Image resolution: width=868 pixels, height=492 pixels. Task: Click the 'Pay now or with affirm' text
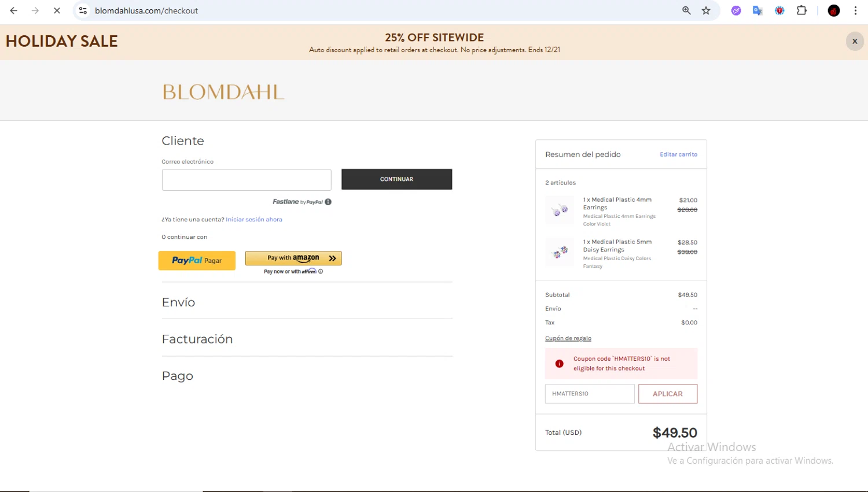coord(290,271)
